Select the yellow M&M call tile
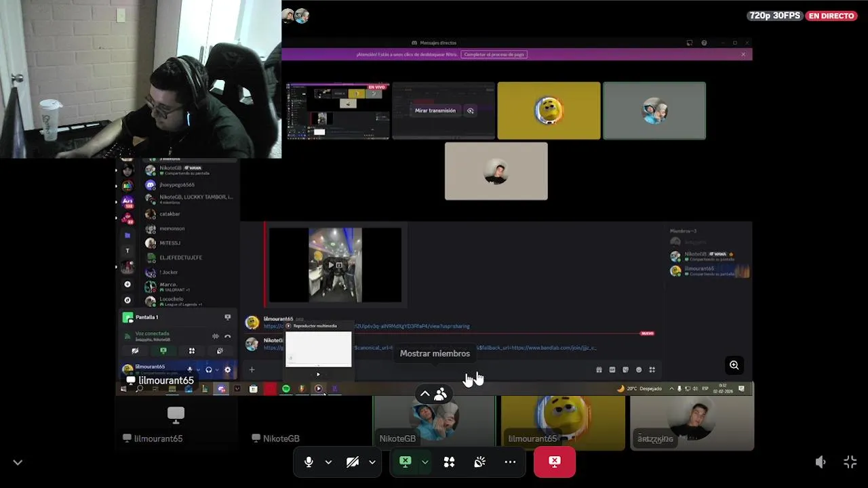Viewport: 868px width, 488px height. (x=549, y=110)
